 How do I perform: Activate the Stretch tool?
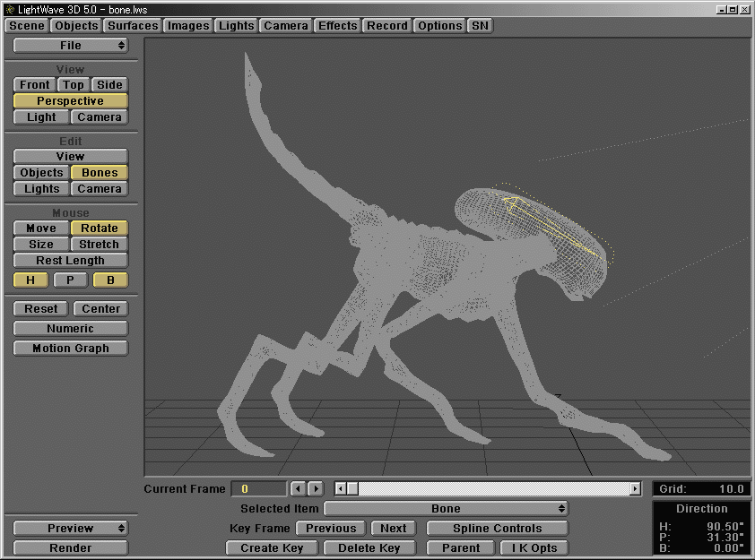[x=99, y=244]
